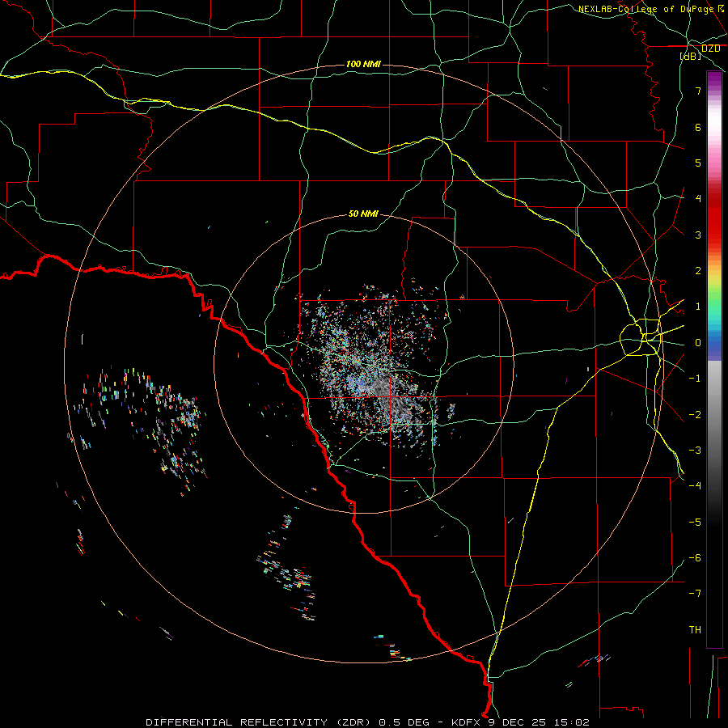Pick the "-5" tick on color scale
This screenshot has height=728, width=728.
coord(695,522)
